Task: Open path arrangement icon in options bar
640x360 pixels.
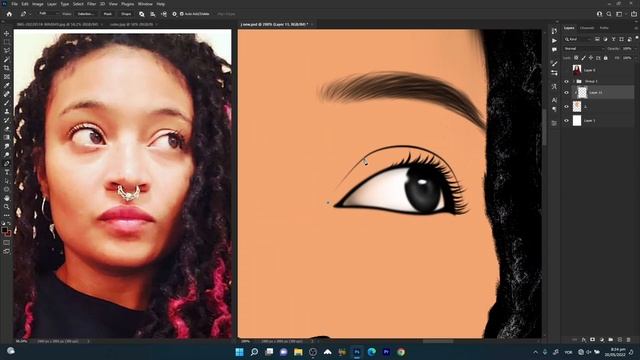Action: (164, 14)
